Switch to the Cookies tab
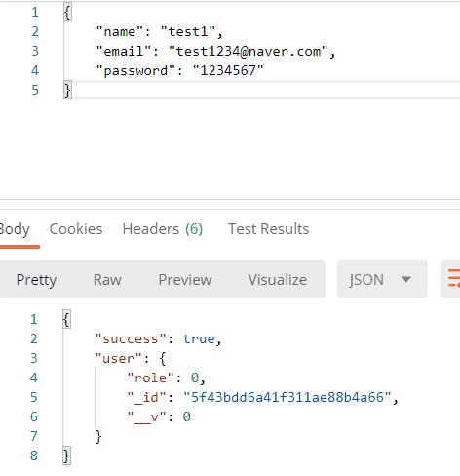The image size is (460, 476). coord(76,229)
